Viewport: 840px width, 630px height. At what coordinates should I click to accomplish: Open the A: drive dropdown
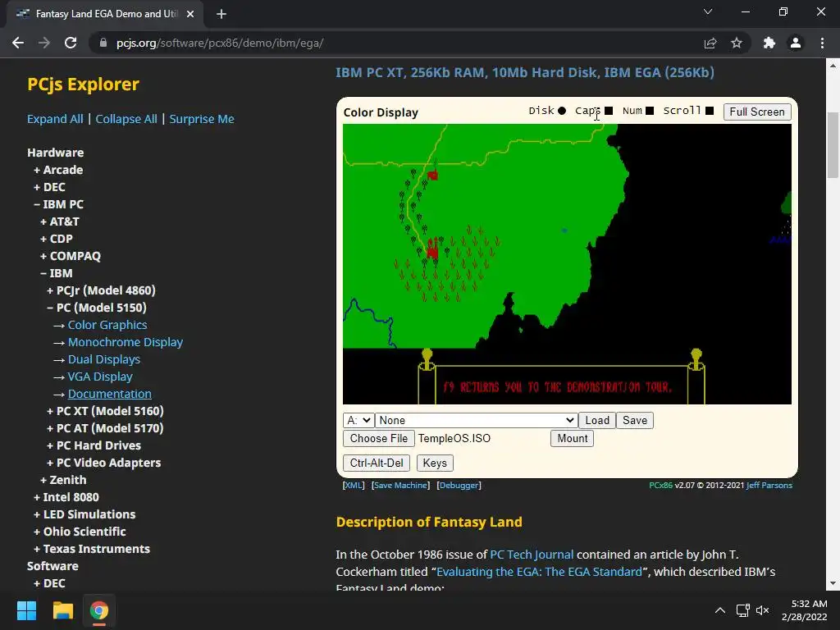pyautogui.click(x=358, y=421)
